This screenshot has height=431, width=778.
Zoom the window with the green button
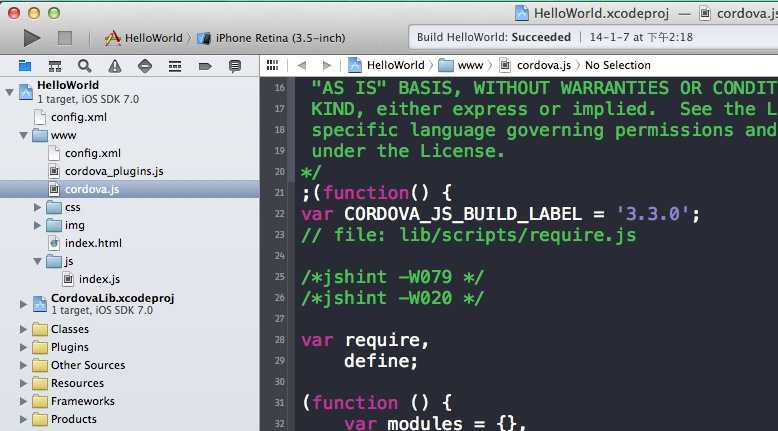click(54, 13)
